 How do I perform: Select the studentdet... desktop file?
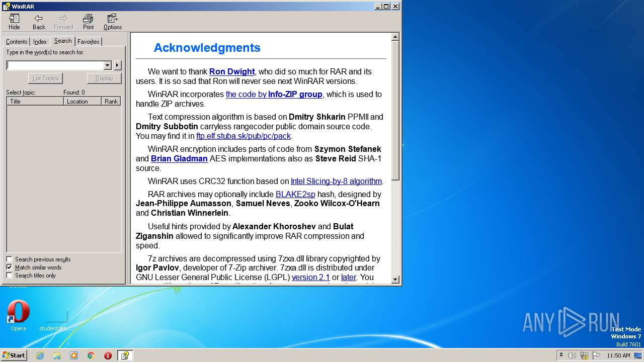[56, 320]
